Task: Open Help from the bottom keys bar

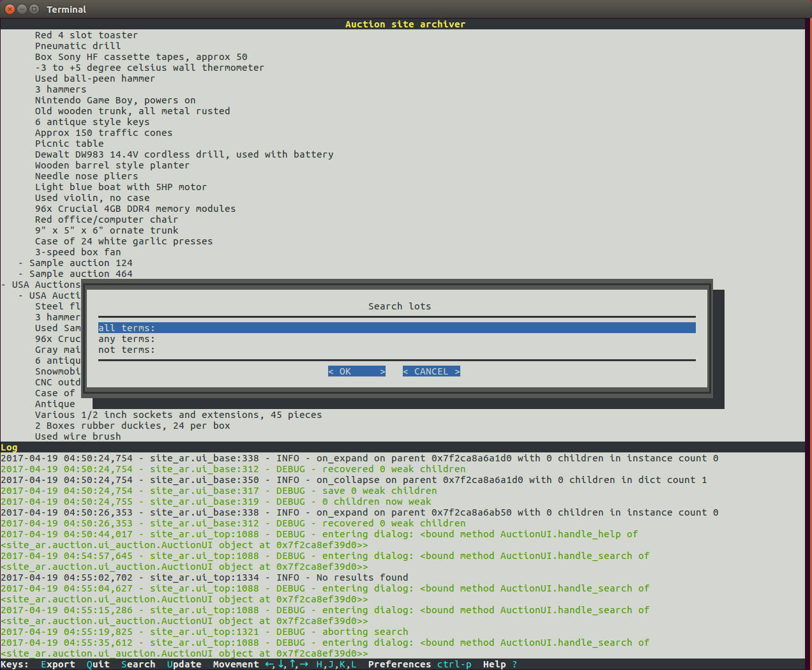Action: pos(500,664)
